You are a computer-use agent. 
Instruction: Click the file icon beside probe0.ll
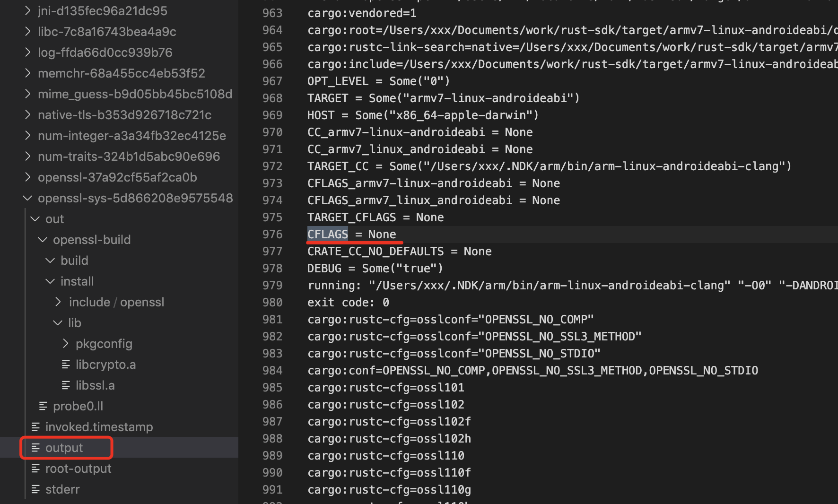click(x=43, y=406)
